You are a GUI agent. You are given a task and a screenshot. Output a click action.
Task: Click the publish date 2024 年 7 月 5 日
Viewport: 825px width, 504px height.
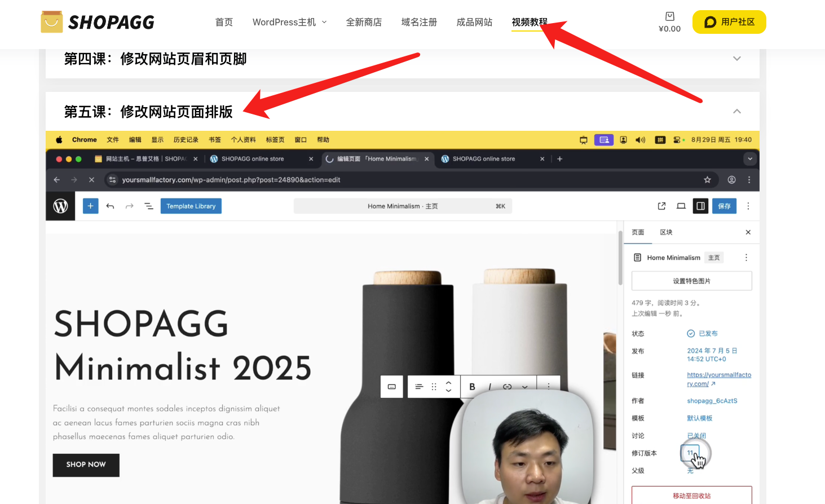coord(712,355)
